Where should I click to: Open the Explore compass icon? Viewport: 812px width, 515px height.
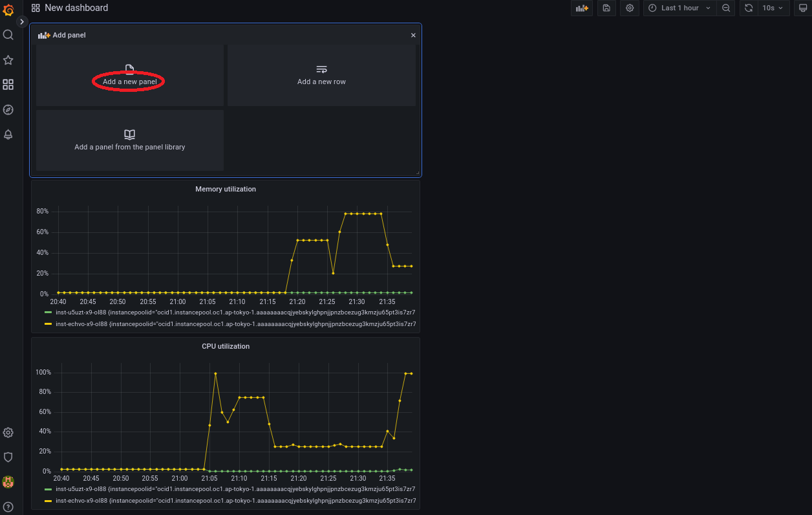click(x=8, y=110)
